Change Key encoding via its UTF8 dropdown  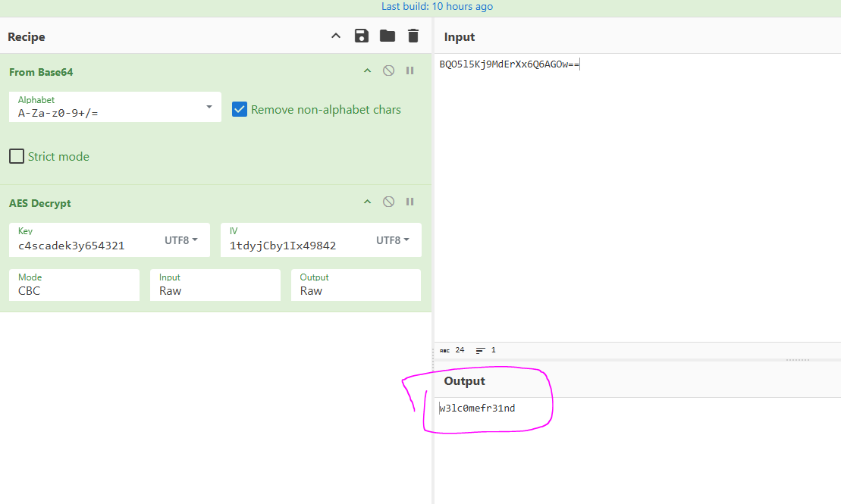point(181,239)
